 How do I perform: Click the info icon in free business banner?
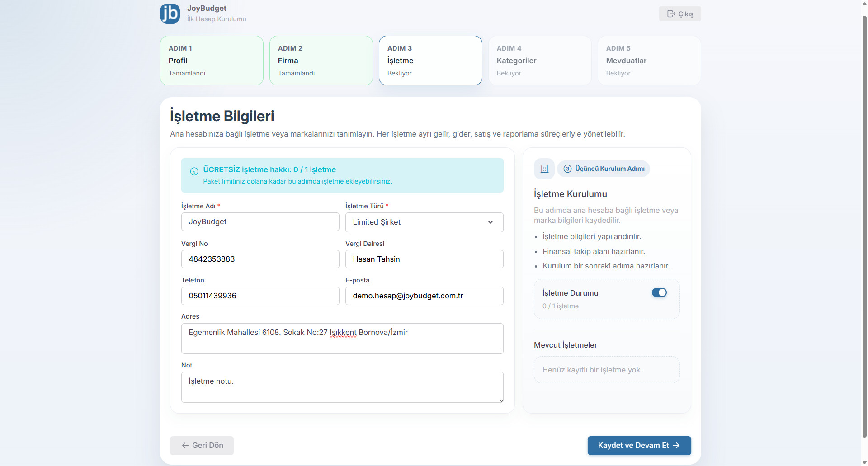[x=194, y=171]
